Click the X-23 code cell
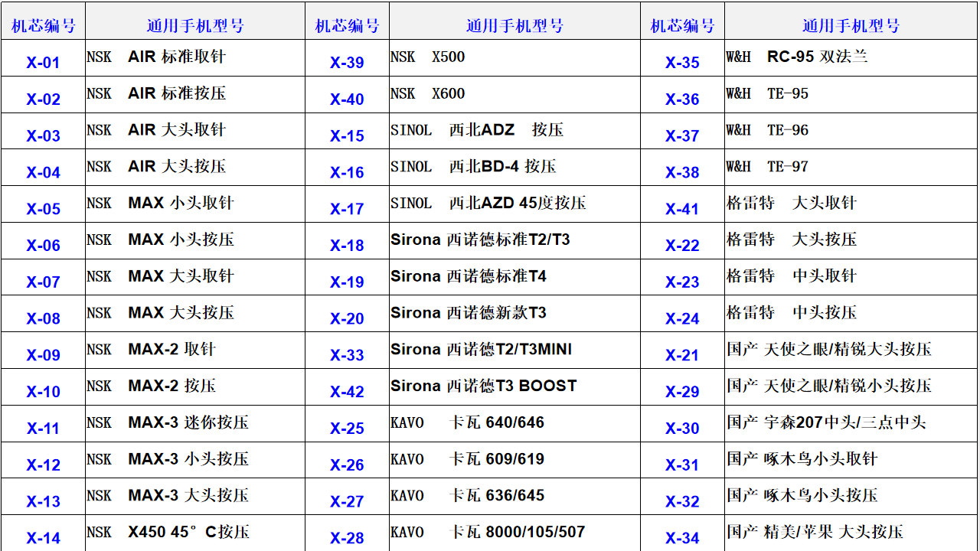The height and width of the screenshot is (551, 980). [x=682, y=277]
